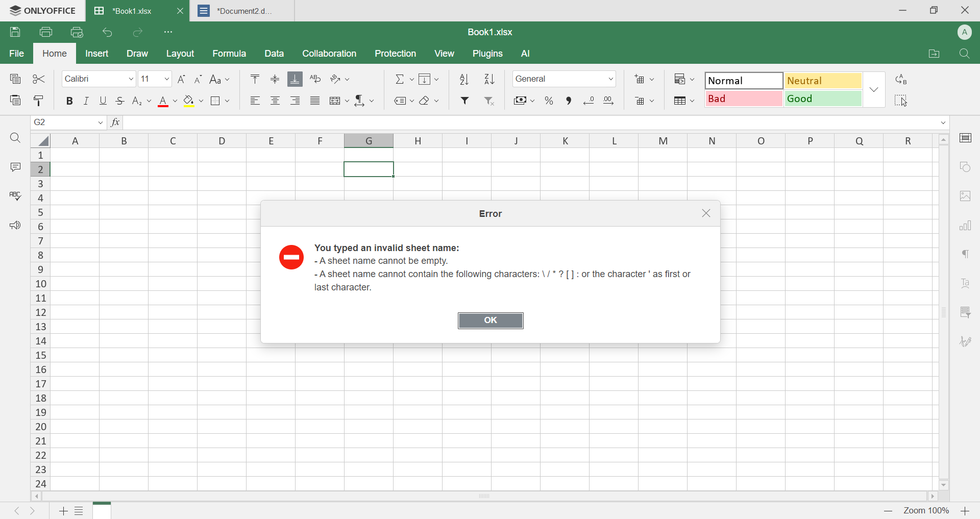The image size is (980, 519).
Task: Open the Image settings panel
Action: pyautogui.click(x=966, y=196)
